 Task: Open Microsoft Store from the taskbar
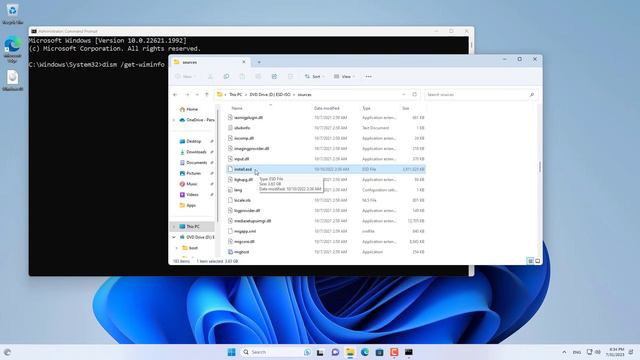(x=379, y=352)
